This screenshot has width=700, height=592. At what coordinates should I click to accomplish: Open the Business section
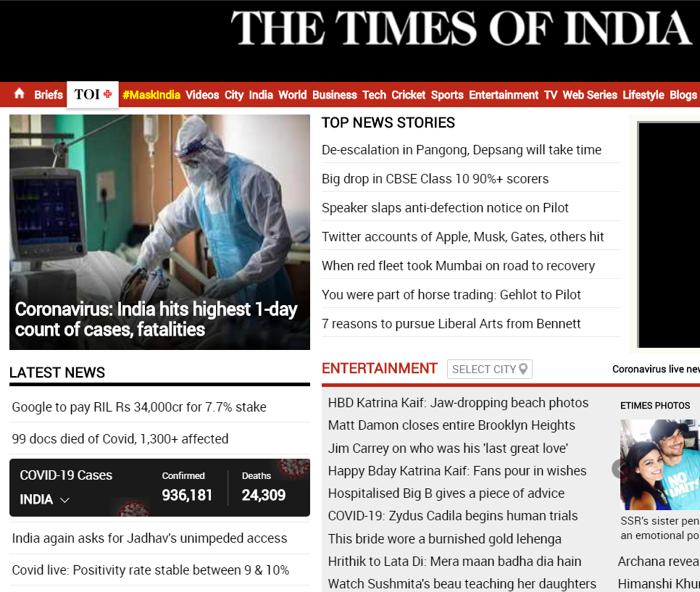[334, 95]
